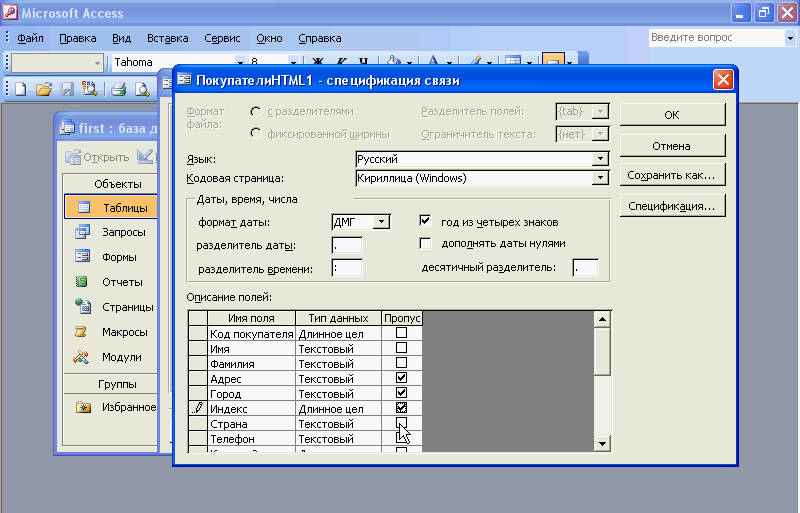The width and height of the screenshot is (800, 513).
Task: Open the Справка menu
Action: tap(319, 38)
